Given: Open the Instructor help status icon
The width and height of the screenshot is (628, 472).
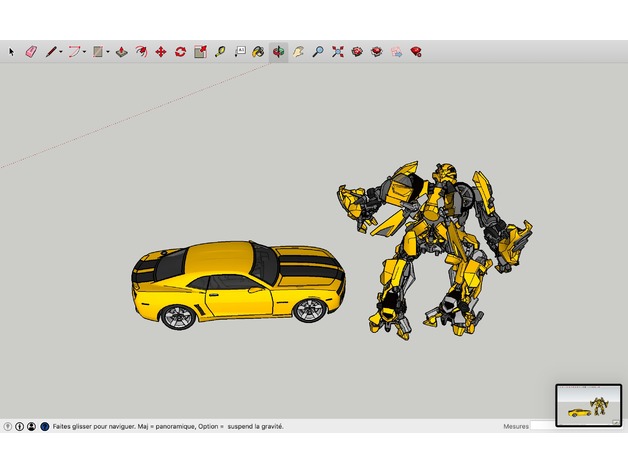Looking at the screenshot, I should (x=44, y=427).
